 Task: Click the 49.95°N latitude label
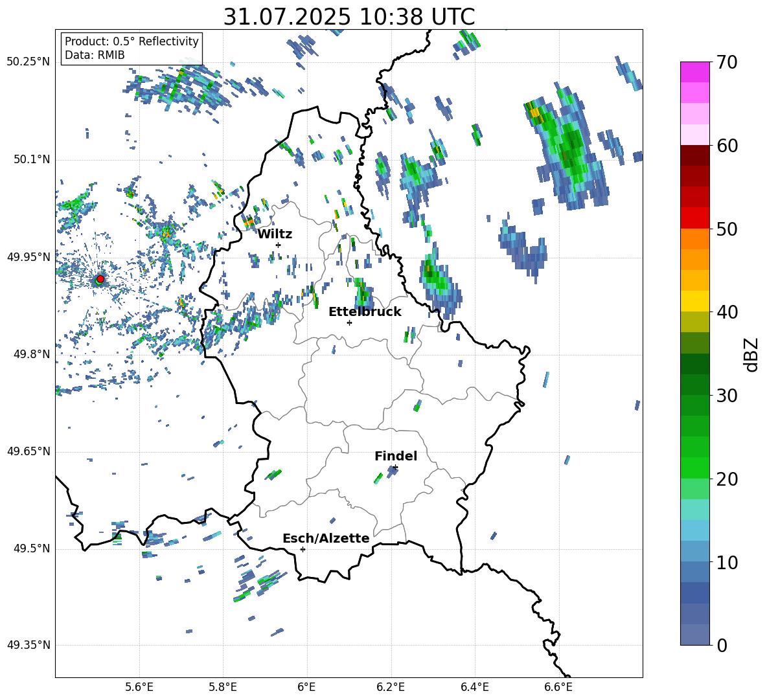click(x=29, y=257)
